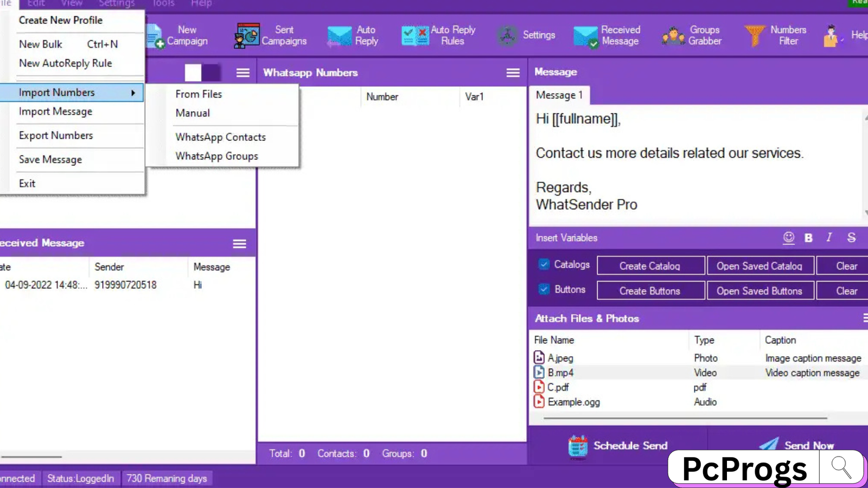Select Create New Profile menu entry
The height and width of the screenshot is (488, 868).
click(61, 20)
